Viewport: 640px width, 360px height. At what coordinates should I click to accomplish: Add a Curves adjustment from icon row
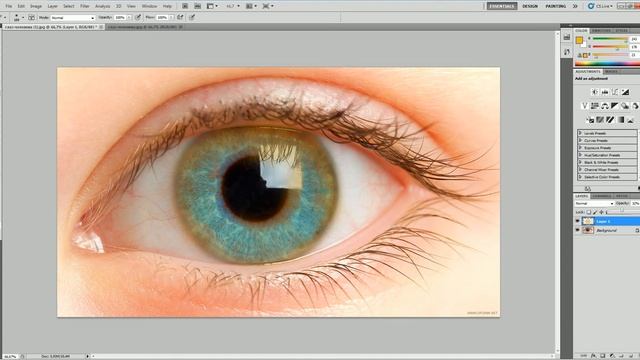point(615,92)
